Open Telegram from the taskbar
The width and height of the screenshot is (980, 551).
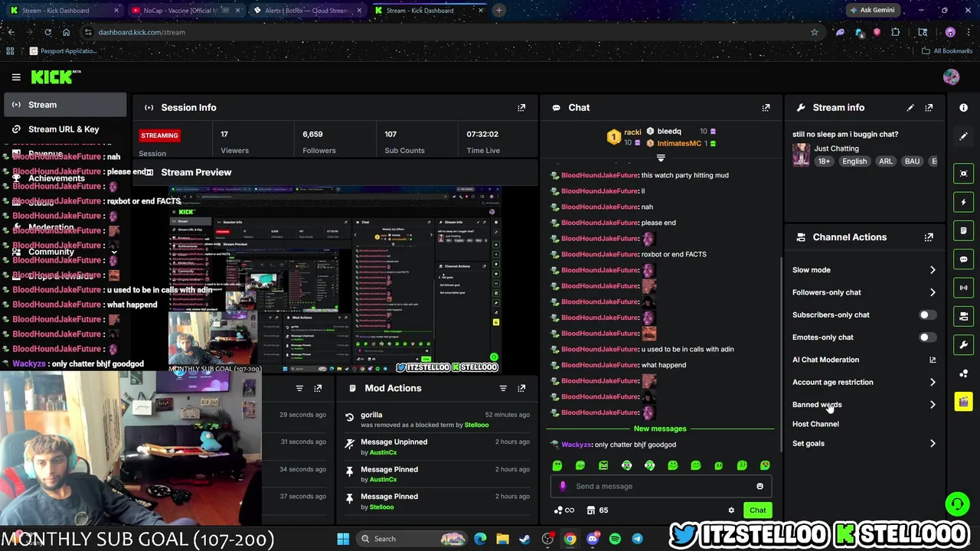(x=637, y=539)
